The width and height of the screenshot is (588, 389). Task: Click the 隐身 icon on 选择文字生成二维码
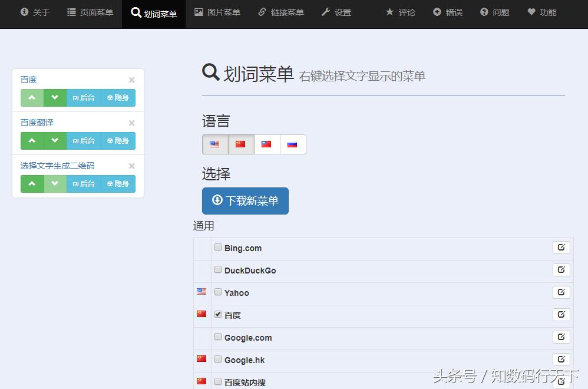pyautogui.click(x=118, y=183)
